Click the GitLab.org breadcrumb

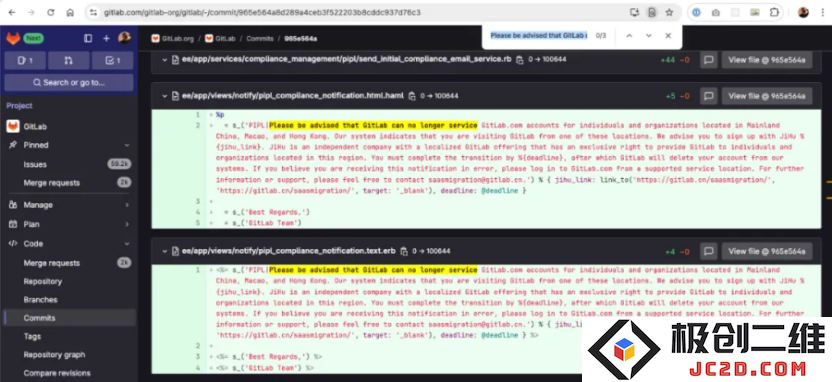pyautogui.click(x=172, y=39)
